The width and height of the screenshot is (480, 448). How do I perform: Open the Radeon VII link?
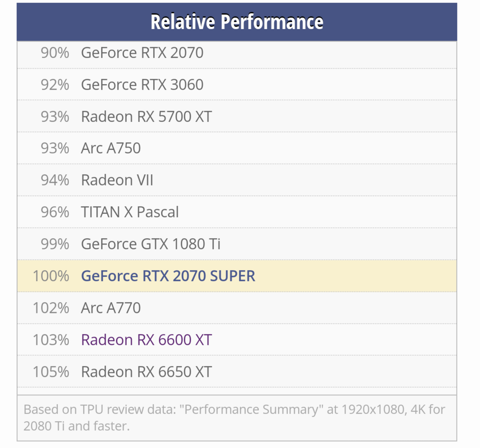click(117, 180)
